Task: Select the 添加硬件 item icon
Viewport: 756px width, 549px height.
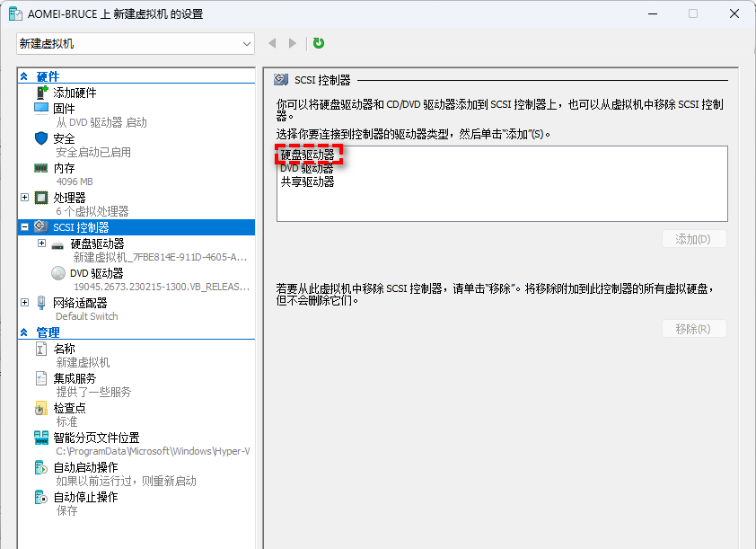Action: pyautogui.click(x=42, y=93)
